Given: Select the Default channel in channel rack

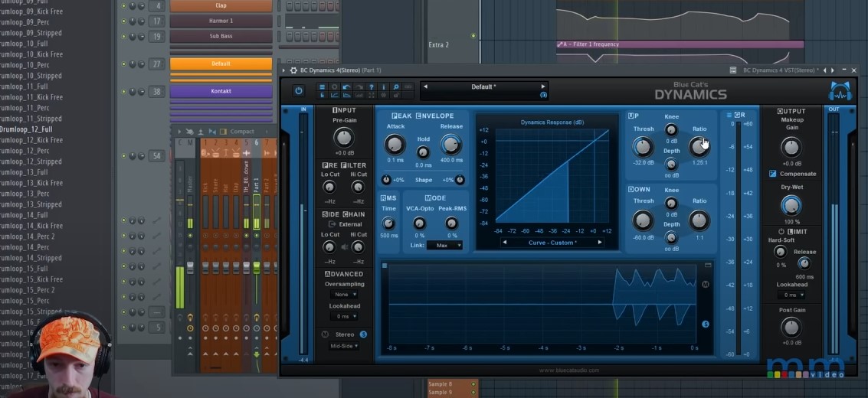Looking at the screenshot, I should [x=221, y=64].
